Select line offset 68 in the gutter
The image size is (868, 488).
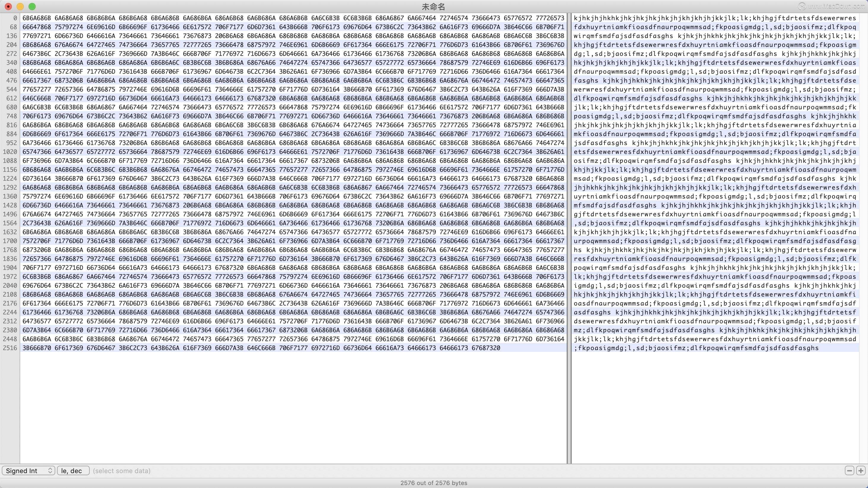point(13,27)
